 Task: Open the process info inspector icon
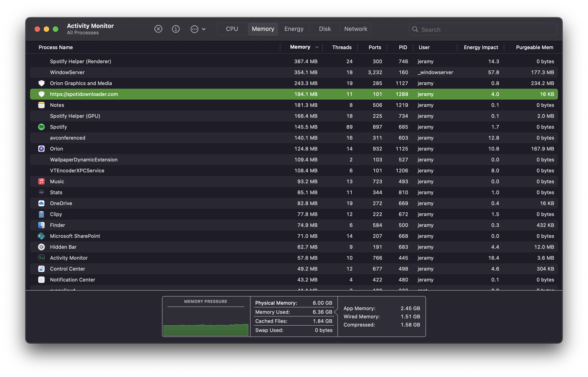point(176,29)
